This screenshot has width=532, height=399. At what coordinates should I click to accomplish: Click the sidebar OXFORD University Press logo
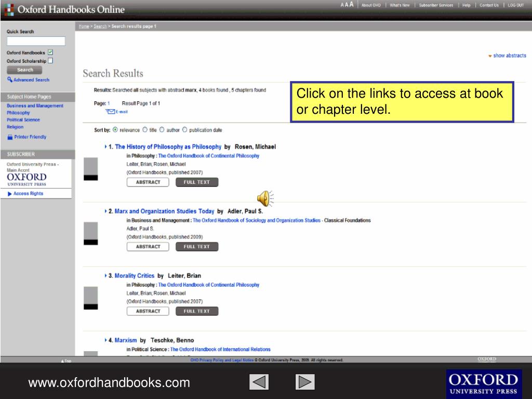(26, 179)
